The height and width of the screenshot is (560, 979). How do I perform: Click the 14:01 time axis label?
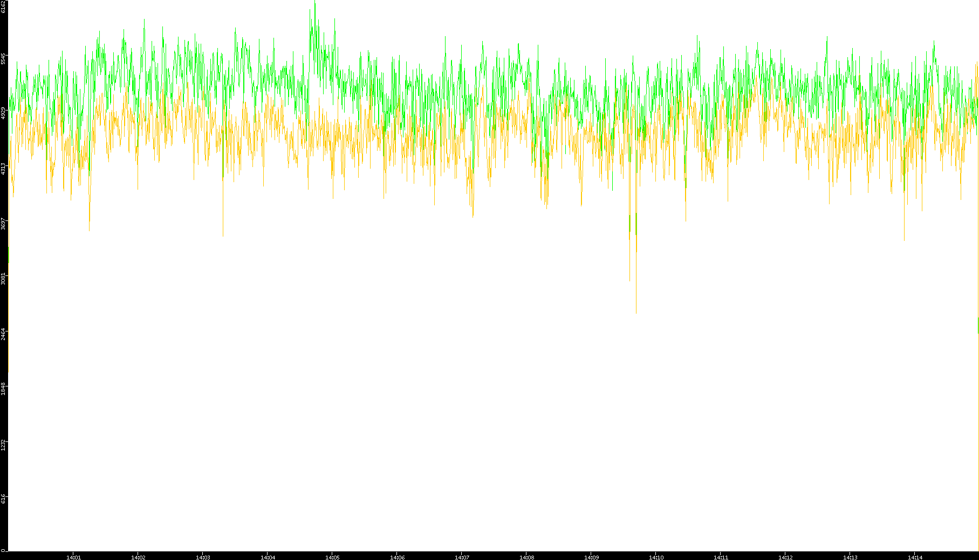73,557
